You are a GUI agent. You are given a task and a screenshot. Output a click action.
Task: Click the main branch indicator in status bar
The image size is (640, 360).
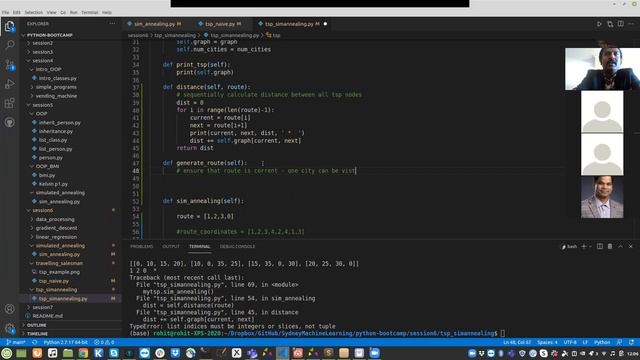click(16, 342)
